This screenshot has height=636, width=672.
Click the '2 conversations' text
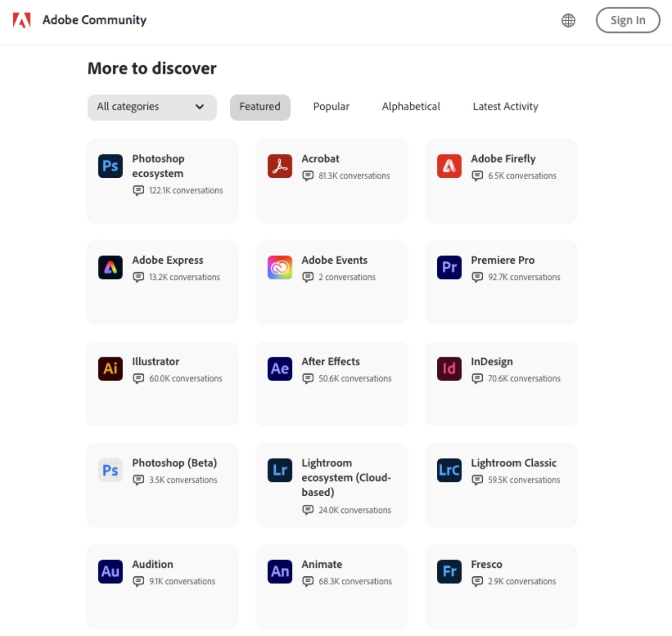point(347,277)
